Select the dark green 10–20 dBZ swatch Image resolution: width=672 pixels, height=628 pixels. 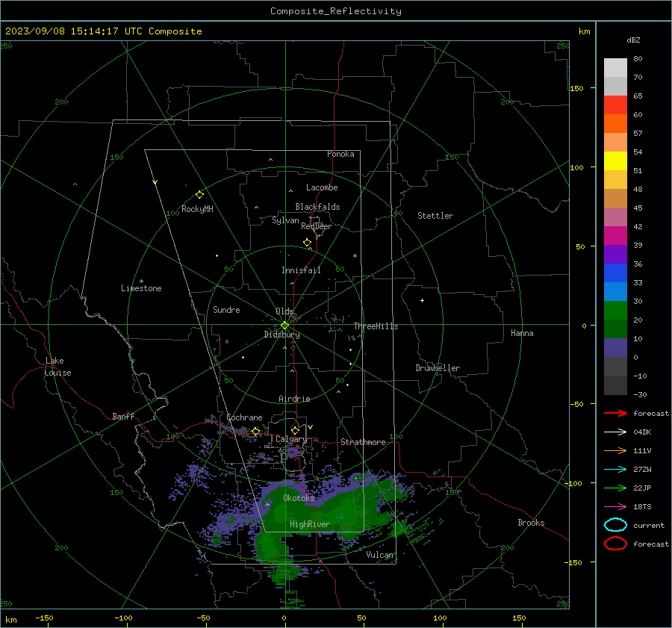pyautogui.click(x=615, y=329)
